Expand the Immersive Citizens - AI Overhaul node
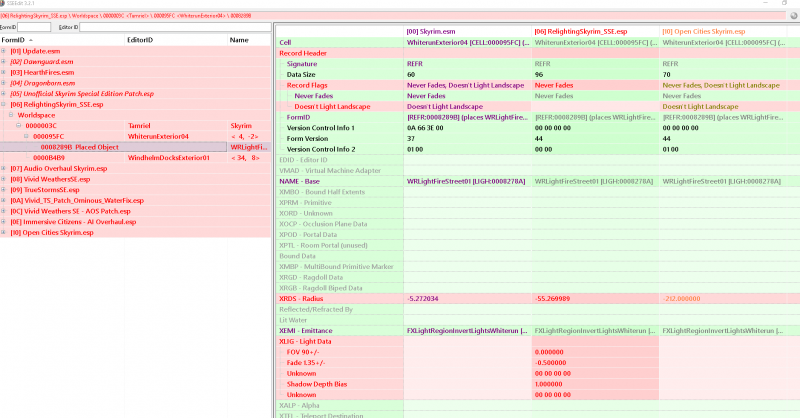The width and height of the screenshot is (800, 418). pos(3,222)
